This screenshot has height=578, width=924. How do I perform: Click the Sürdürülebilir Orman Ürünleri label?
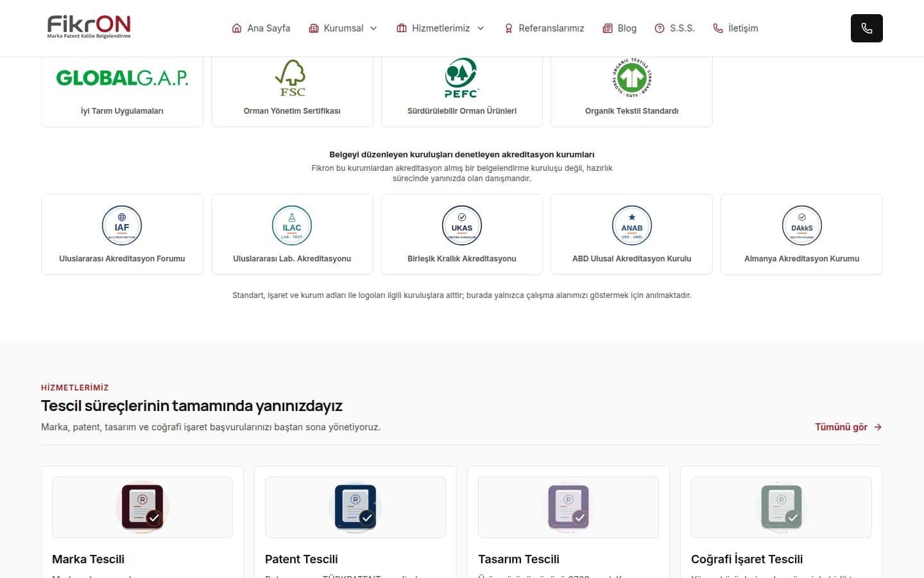pyautogui.click(x=462, y=111)
